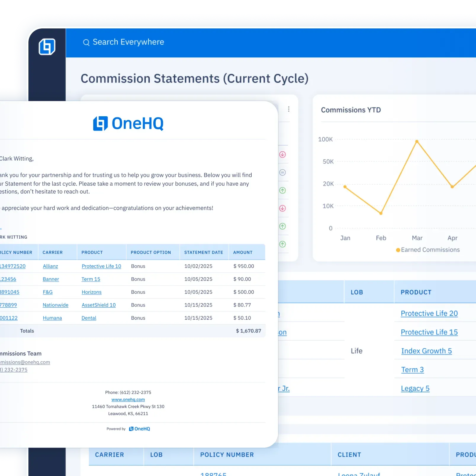Click the magnifier search icon in the blue bar
Viewport: 476px width, 476px height.
click(86, 42)
